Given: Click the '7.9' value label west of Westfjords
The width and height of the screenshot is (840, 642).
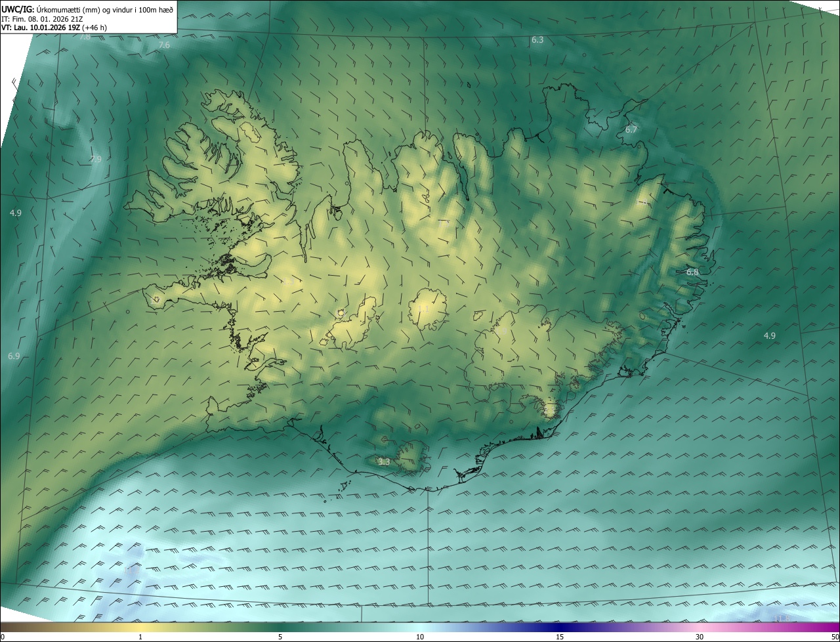Looking at the screenshot, I should click(96, 159).
